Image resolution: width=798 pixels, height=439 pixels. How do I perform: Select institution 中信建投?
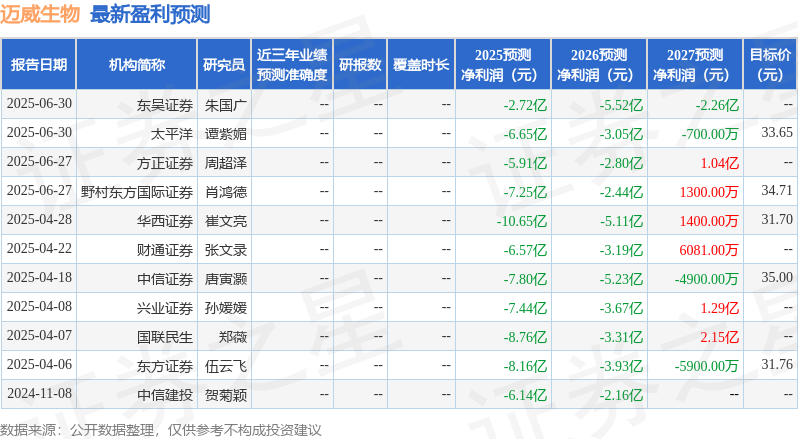pos(165,395)
